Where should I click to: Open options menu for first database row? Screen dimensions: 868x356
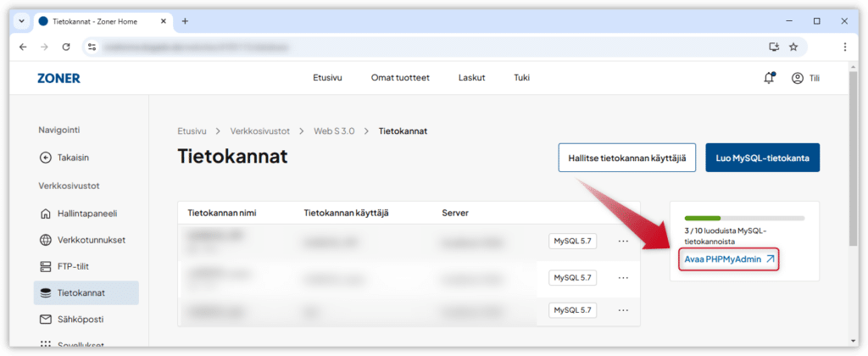click(x=624, y=242)
